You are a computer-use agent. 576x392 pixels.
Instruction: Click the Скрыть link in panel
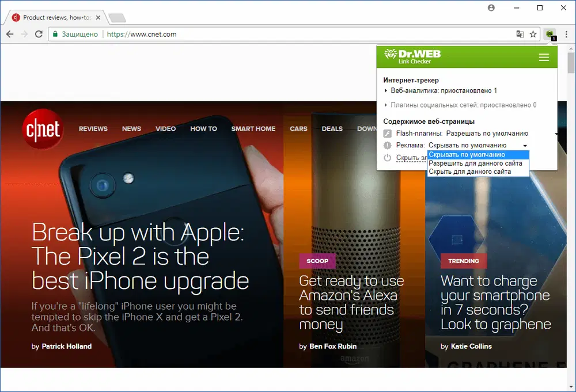411,158
